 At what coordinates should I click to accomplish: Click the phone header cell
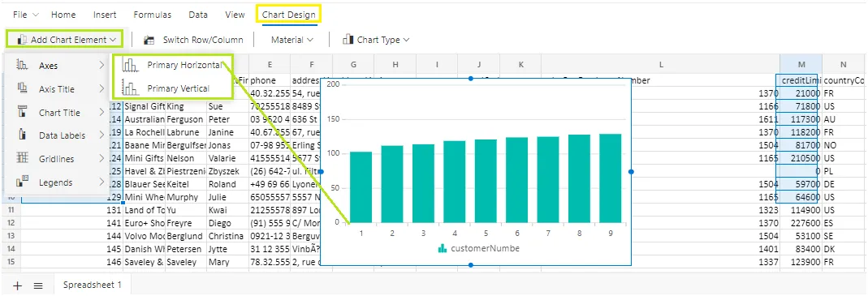tap(269, 81)
